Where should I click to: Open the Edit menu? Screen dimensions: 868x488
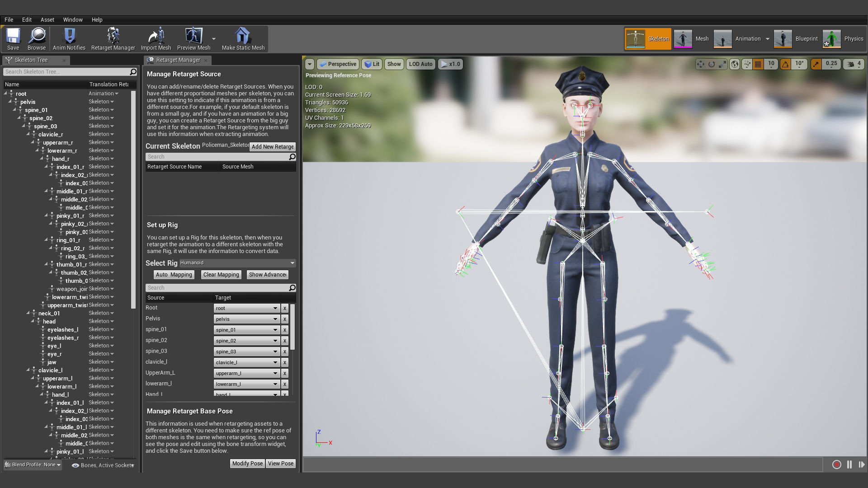pos(27,20)
